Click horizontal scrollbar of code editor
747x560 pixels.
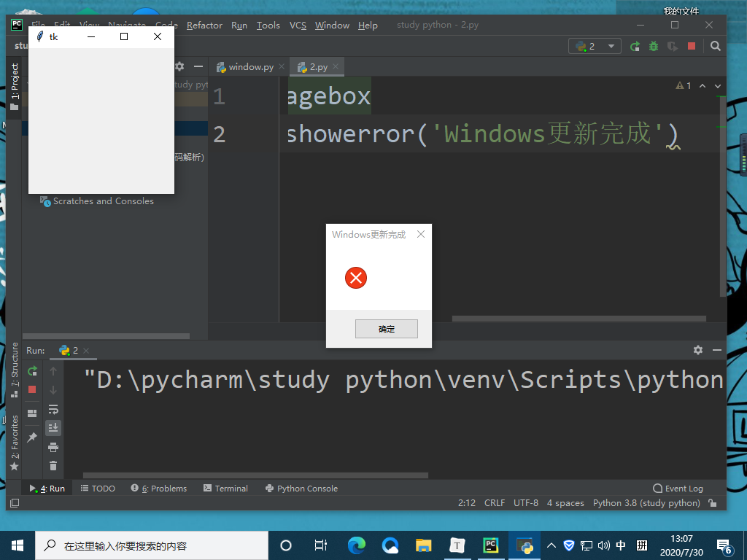(x=578, y=319)
